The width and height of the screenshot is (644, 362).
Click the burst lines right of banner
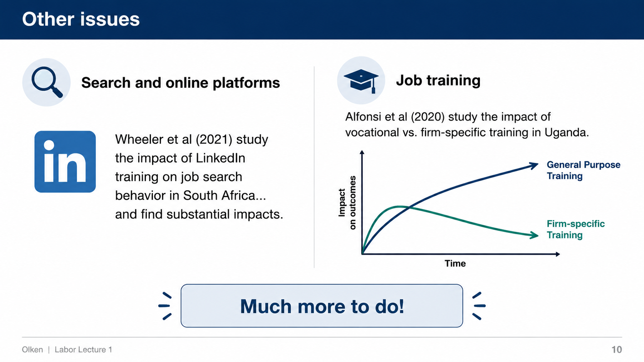point(479,306)
